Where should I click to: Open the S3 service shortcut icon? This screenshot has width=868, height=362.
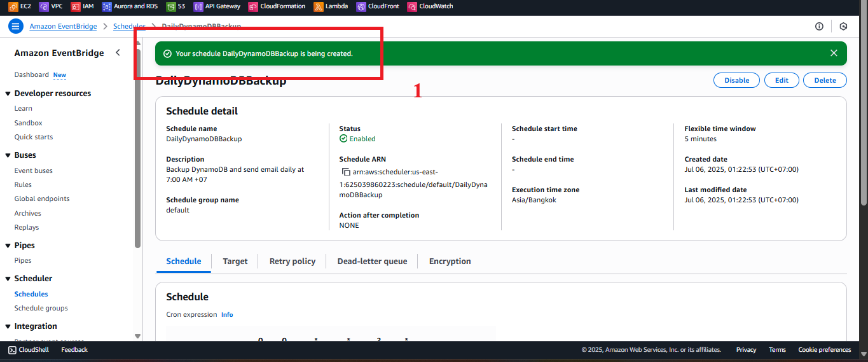click(171, 6)
